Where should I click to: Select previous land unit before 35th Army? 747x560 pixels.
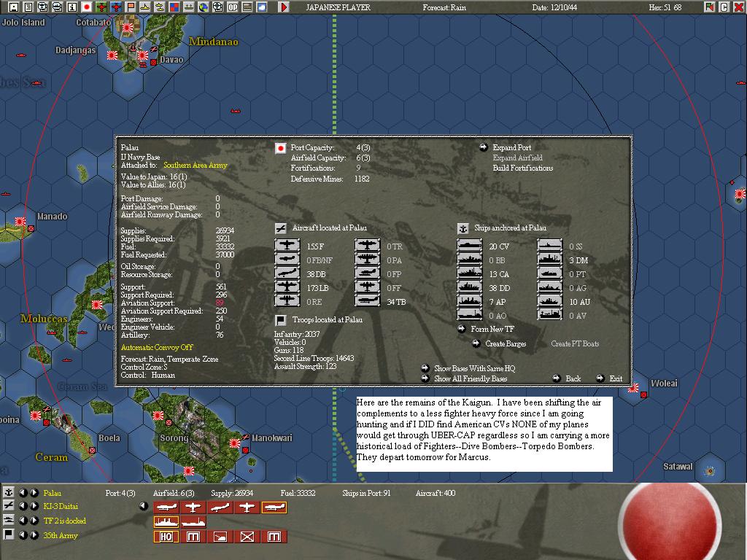(23, 535)
